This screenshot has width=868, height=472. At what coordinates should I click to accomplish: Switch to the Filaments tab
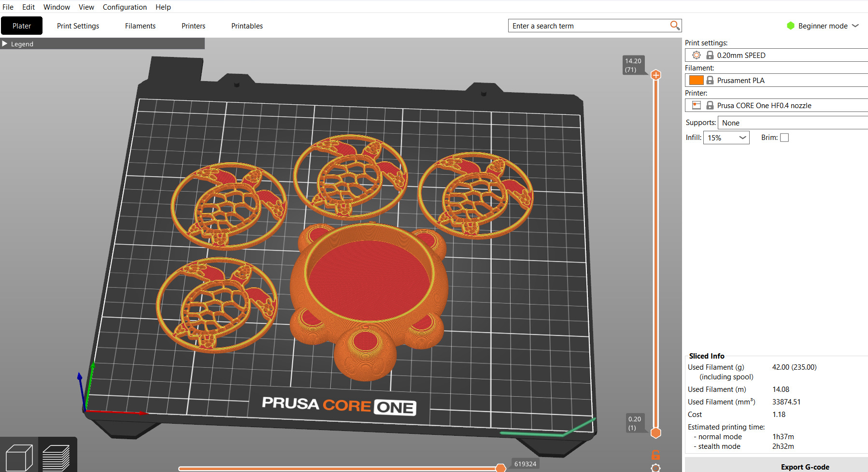140,26
